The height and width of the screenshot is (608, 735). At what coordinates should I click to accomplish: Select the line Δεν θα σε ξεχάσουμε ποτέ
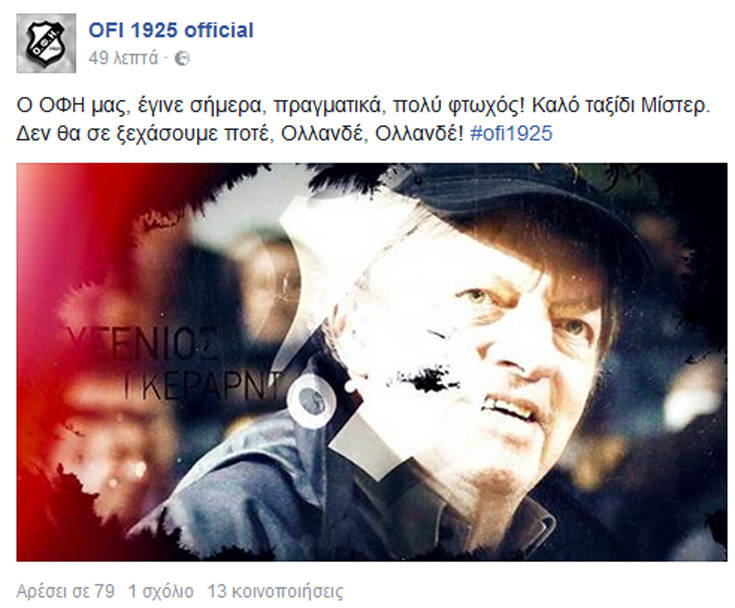[285, 133]
